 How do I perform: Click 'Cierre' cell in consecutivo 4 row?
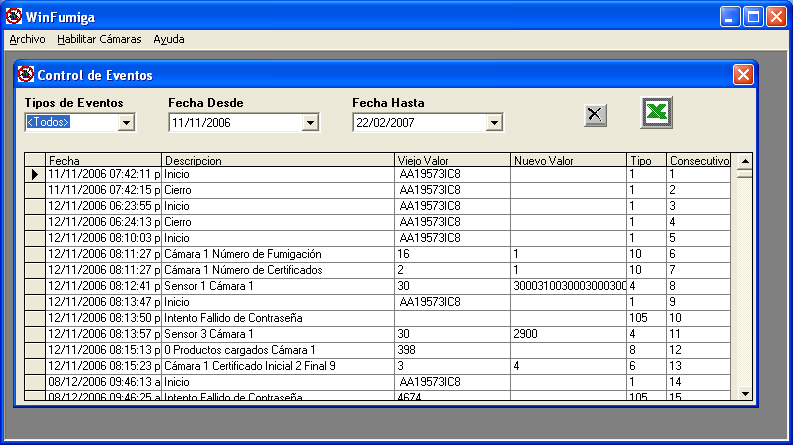click(277, 222)
